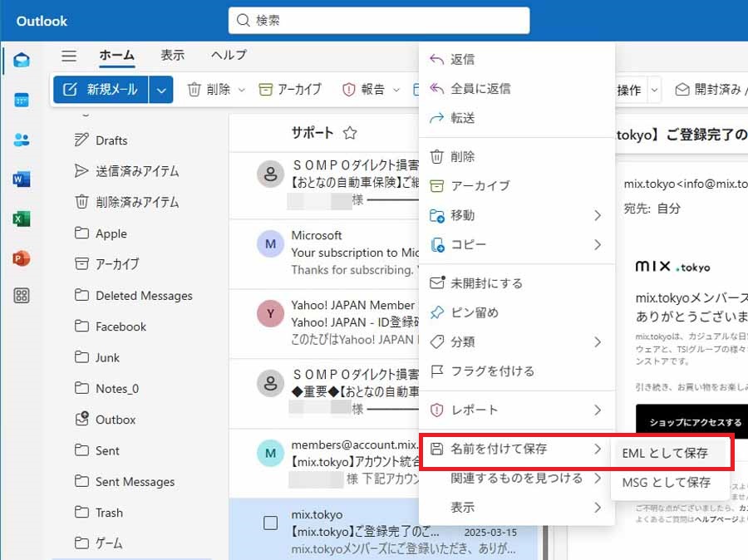Open the Junk folder
748x560 pixels.
(107, 357)
